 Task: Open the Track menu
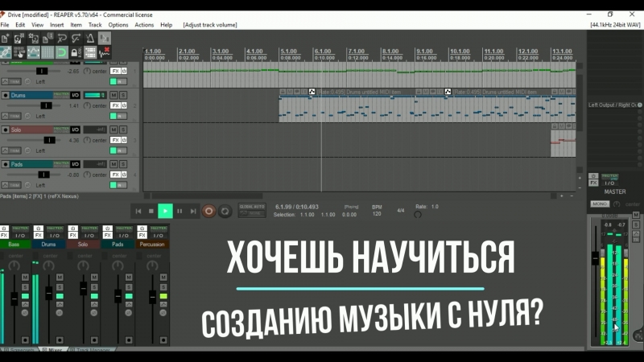(95, 25)
